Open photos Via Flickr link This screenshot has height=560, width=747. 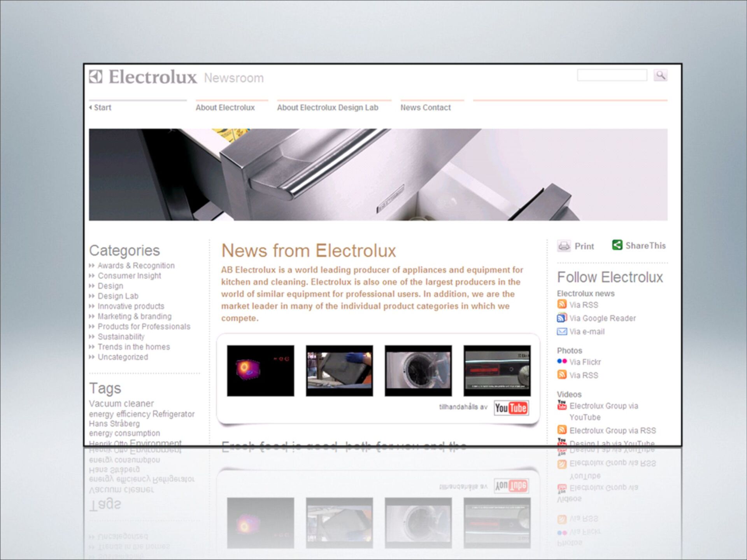[585, 362]
